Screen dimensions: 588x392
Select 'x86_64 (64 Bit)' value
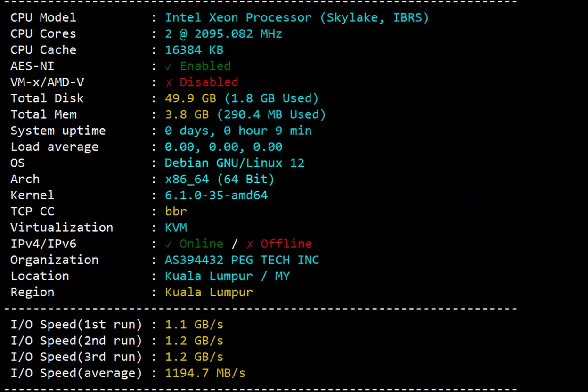click(x=220, y=180)
